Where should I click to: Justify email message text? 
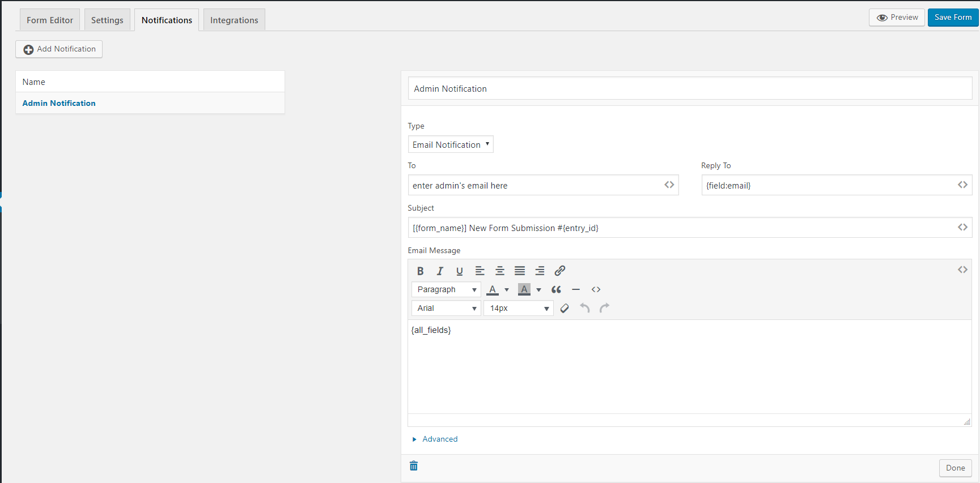coord(520,271)
